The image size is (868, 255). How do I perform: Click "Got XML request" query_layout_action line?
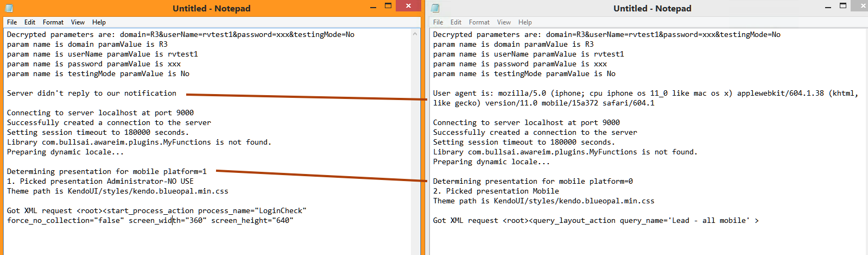(x=596, y=220)
